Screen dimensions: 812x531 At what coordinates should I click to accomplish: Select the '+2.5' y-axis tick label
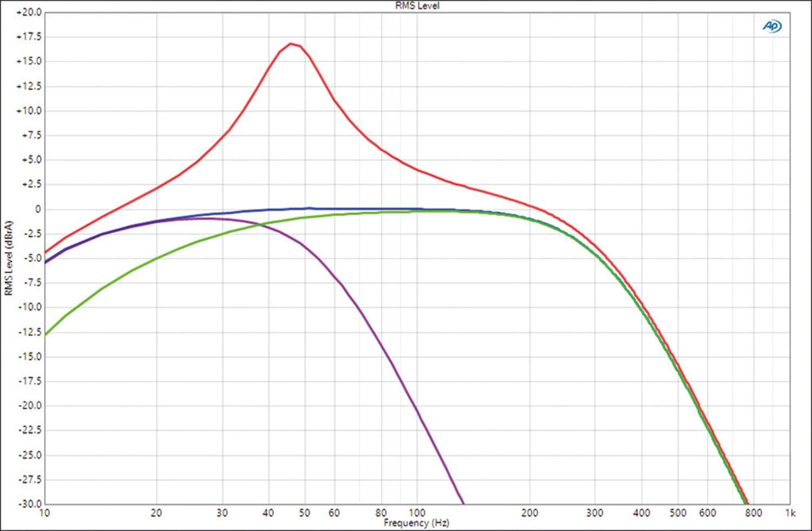point(31,184)
